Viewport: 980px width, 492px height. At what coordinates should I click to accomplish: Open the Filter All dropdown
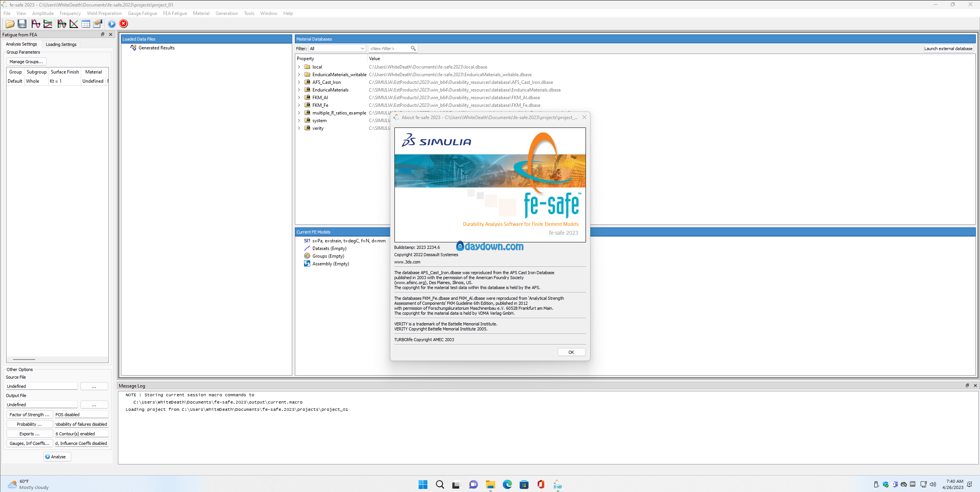point(337,49)
